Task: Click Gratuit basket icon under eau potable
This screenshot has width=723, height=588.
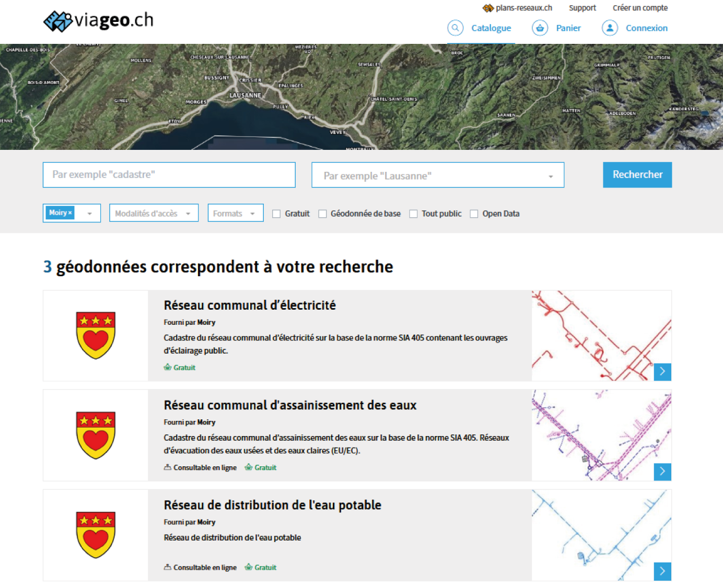Action: [249, 567]
